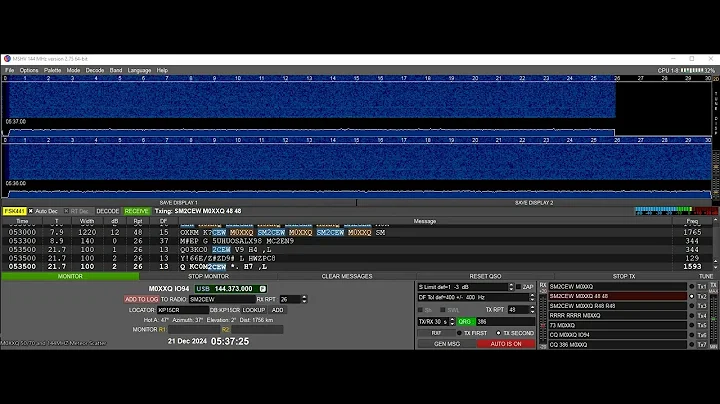The image size is (720, 404).
Task: Click the MONITOR R1 field
Action: 194,330
